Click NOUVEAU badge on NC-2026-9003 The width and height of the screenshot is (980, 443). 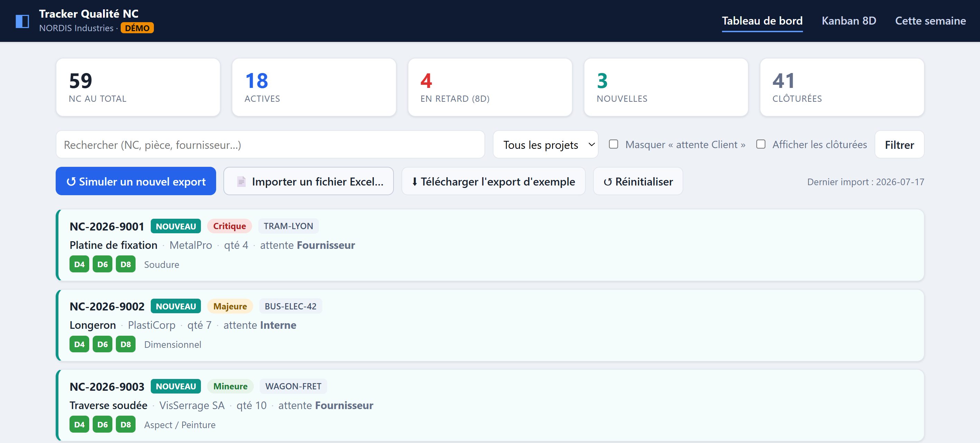pos(176,386)
